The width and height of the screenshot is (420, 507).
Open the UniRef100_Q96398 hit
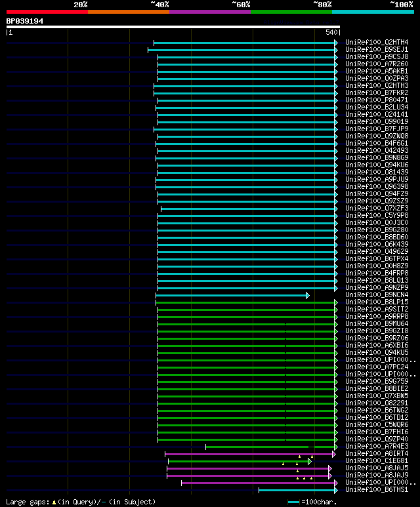(377, 186)
